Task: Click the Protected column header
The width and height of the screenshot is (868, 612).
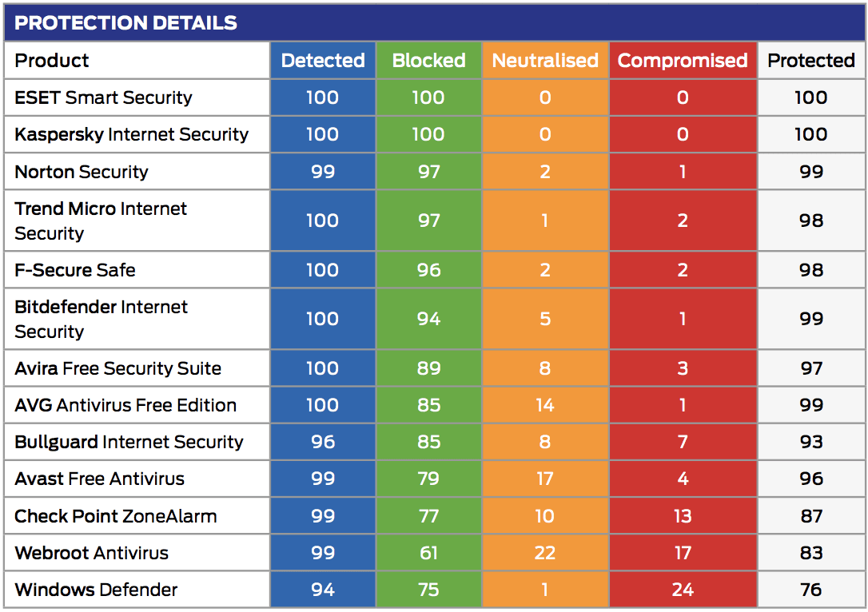Action: pos(811,61)
